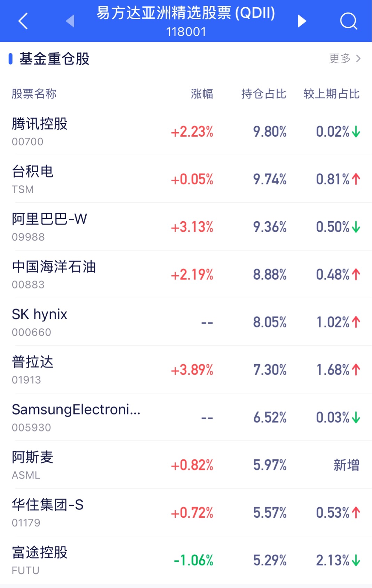
Task: Open SamsungElectroni... stock entry
Action: click(186, 418)
